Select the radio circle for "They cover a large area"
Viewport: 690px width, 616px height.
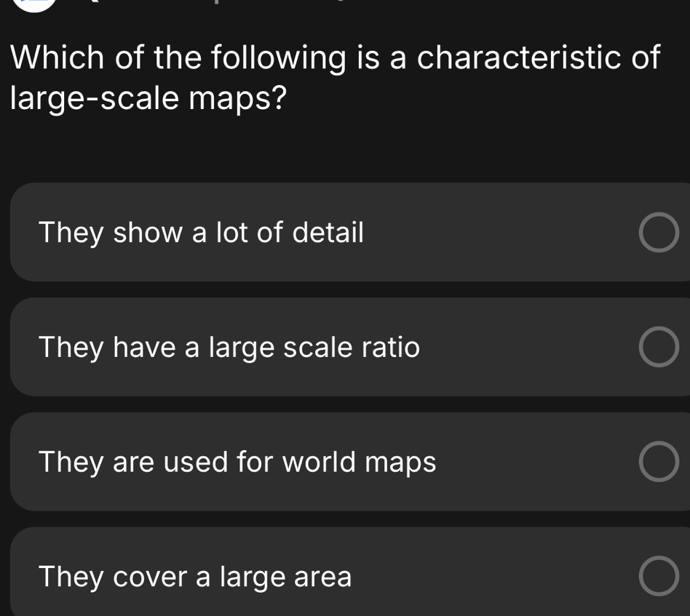pyautogui.click(x=659, y=576)
